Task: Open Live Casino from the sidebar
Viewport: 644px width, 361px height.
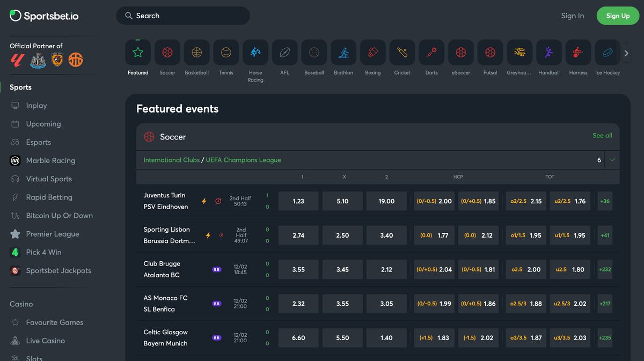Action: [46, 341]
